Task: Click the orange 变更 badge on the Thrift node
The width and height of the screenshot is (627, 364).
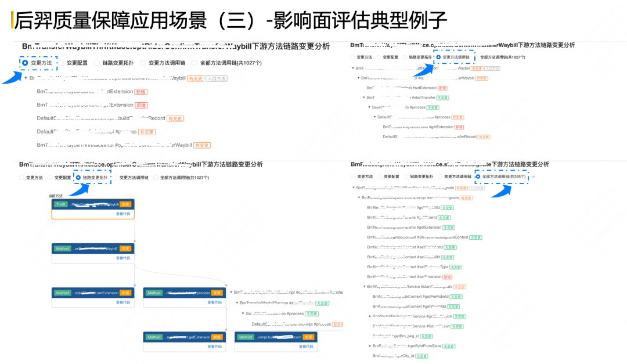Action: click(x=125, y=204)
